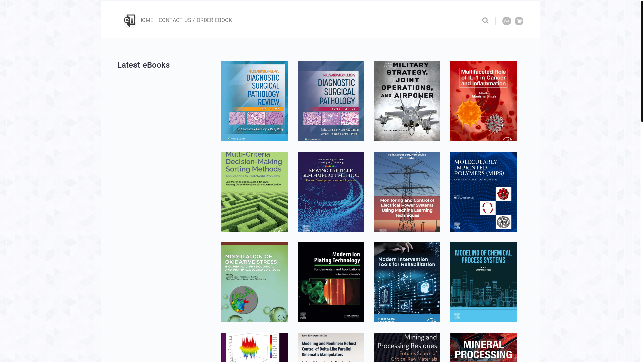Click the Latest eBooks heading
The image size is (644, 362).
[144, 65]
